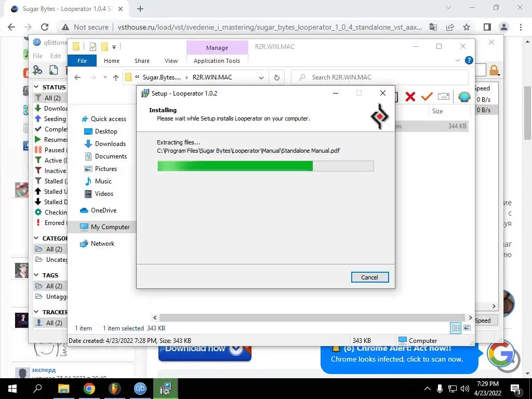The width and height of the screenshot is (532, 399).
Task: Open the View ribbon tab
Action: [x=171, y=61]
